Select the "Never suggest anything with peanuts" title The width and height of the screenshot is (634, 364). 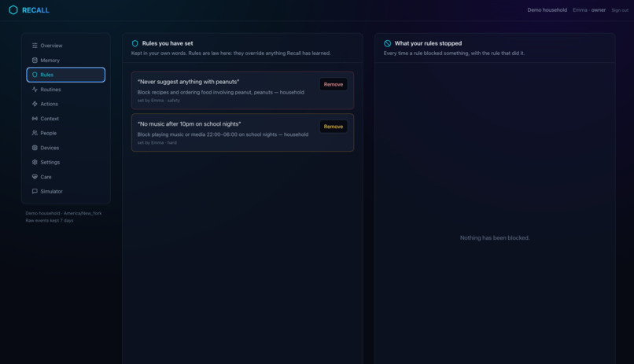(x=189, y=82)
